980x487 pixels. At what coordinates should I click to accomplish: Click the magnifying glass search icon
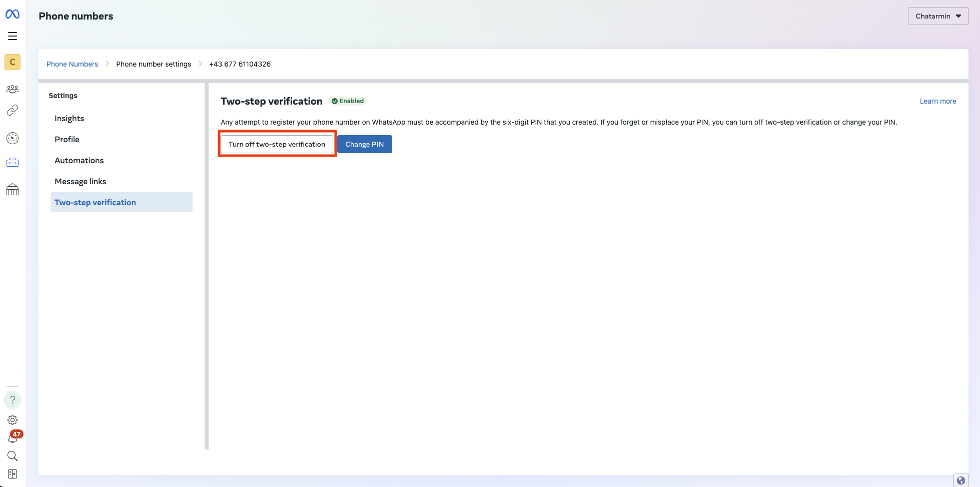click(x=13, y=456)
